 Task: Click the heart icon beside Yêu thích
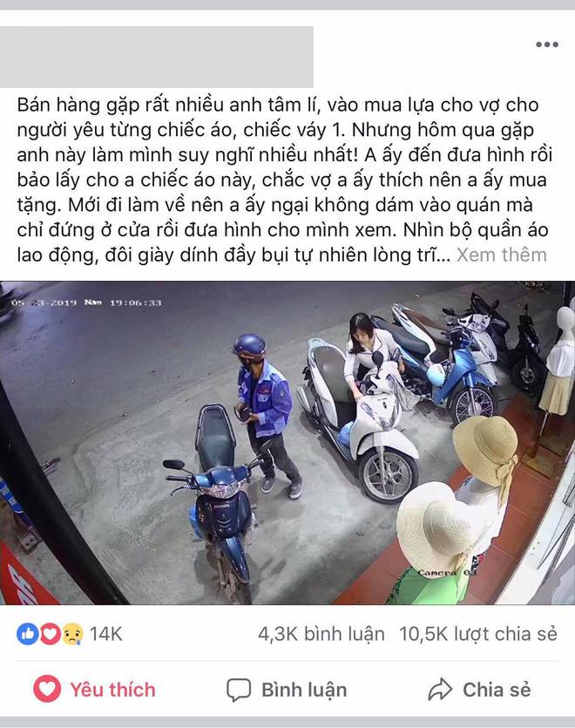pyautogui.click(x=47, y=689)
